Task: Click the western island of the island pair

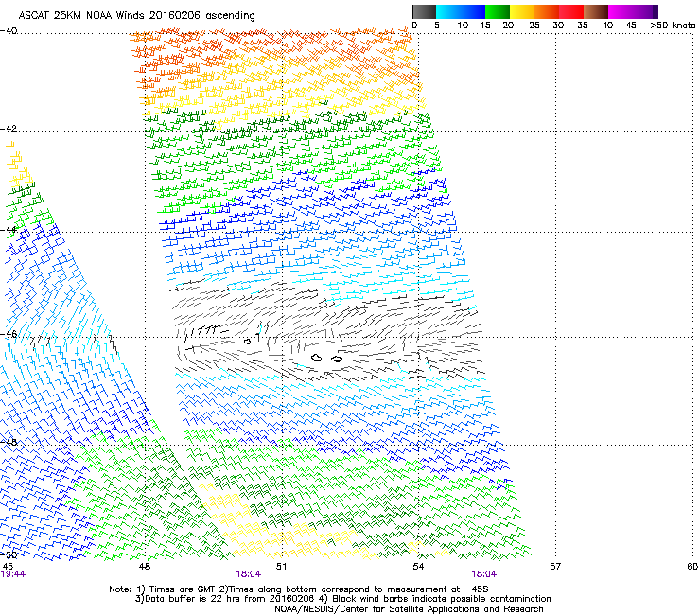Action: (x=317, y=358)
